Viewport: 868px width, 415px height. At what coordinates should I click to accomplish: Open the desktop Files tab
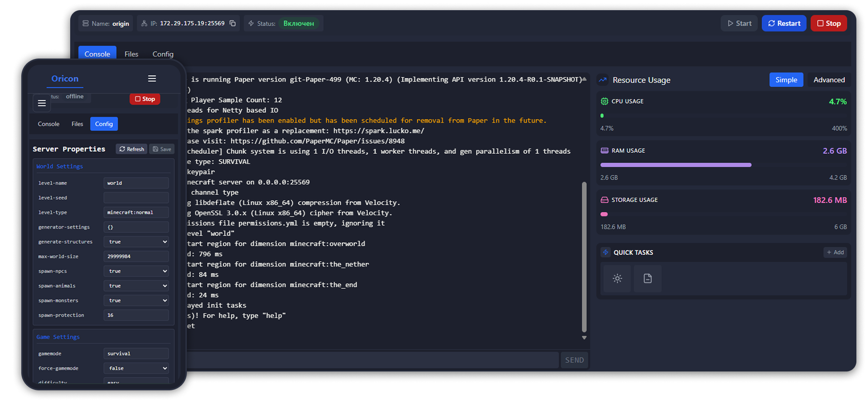[x=131, y=54]
